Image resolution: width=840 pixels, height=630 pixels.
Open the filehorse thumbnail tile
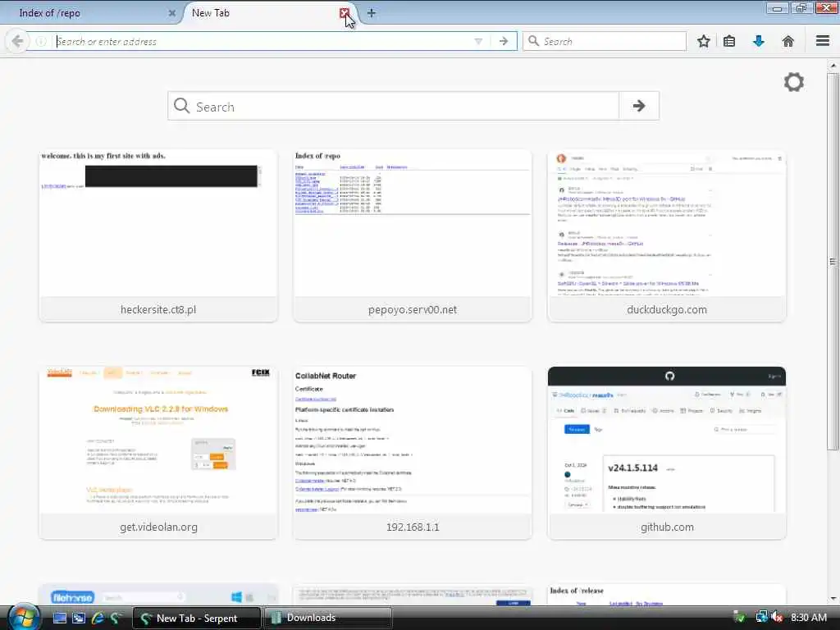[158, 596]
